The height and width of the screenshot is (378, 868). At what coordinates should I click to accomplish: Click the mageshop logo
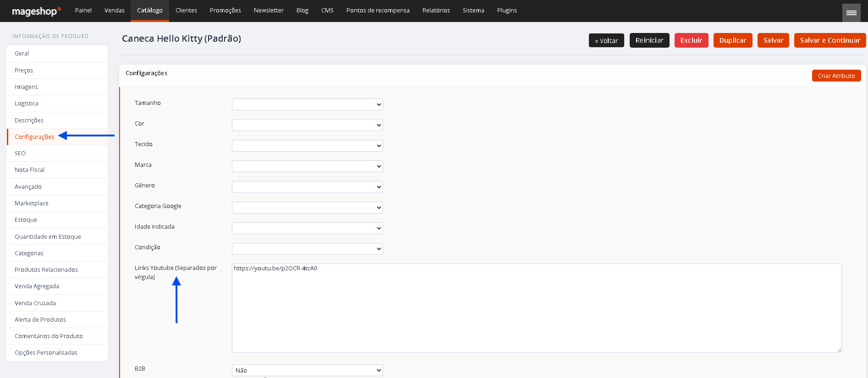(37, 11)
